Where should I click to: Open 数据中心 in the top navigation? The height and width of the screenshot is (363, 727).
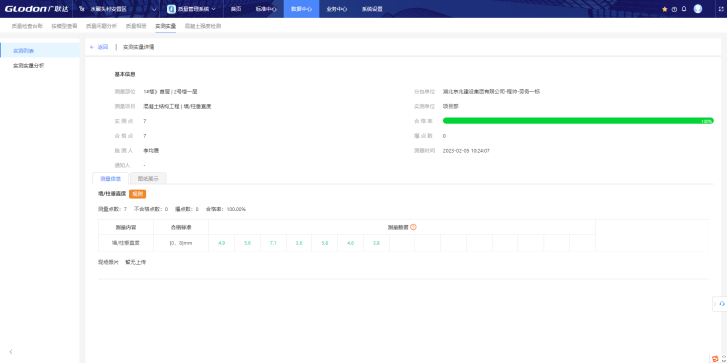pyautogui.click(x=301, y=9)
